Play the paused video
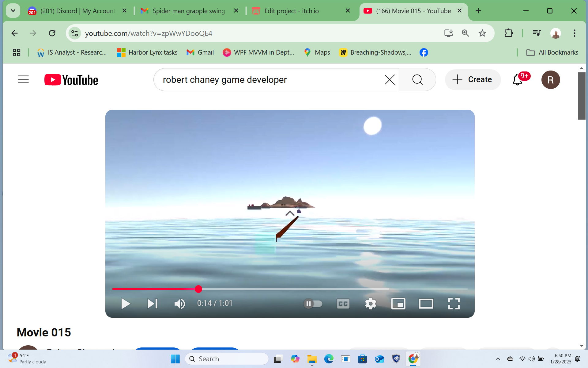This screenshot has height=368, width=588. coord(126,304)
